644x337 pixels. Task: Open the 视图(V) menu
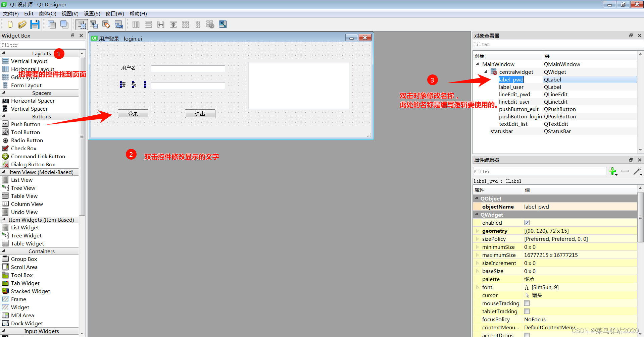tap(70, 14)
